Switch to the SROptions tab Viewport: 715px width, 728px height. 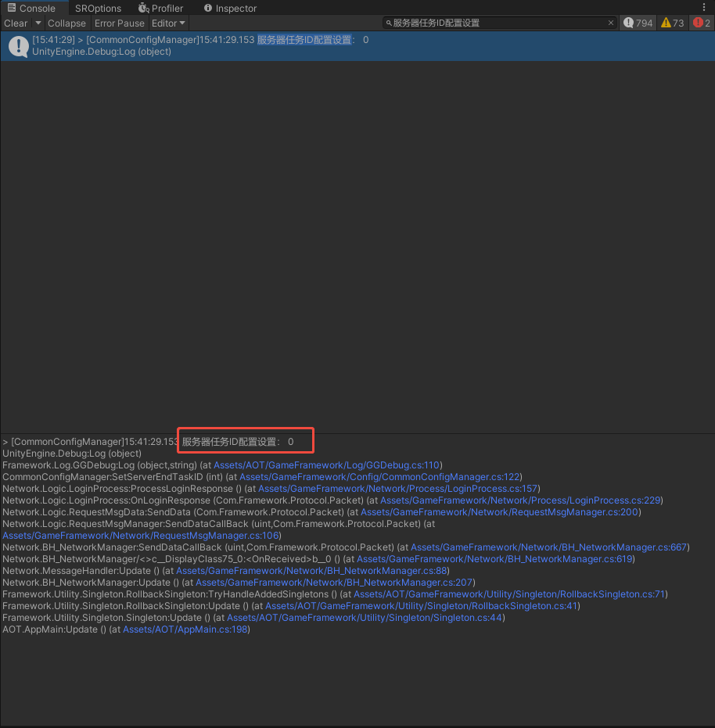click(x=98, y=9)
